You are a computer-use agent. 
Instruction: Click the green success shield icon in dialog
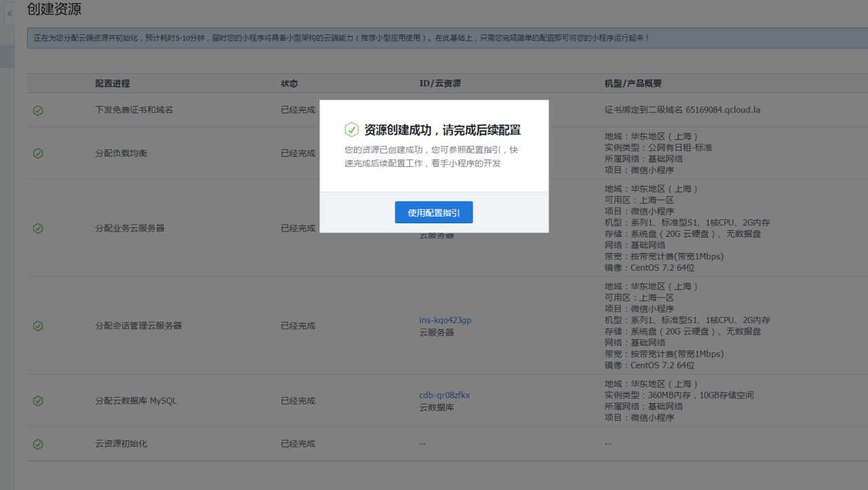coord(351,130)
